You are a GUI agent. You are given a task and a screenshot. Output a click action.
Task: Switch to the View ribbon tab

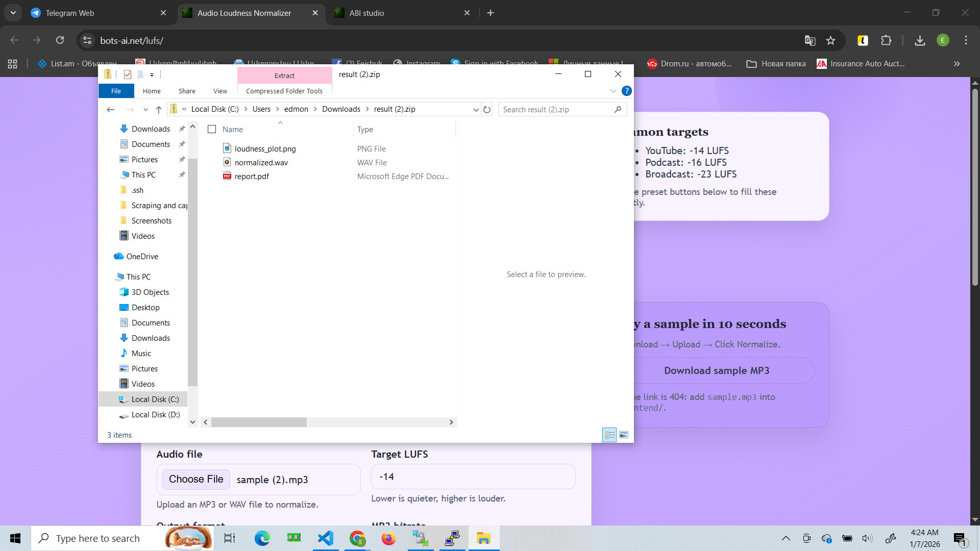pos(220,91)
